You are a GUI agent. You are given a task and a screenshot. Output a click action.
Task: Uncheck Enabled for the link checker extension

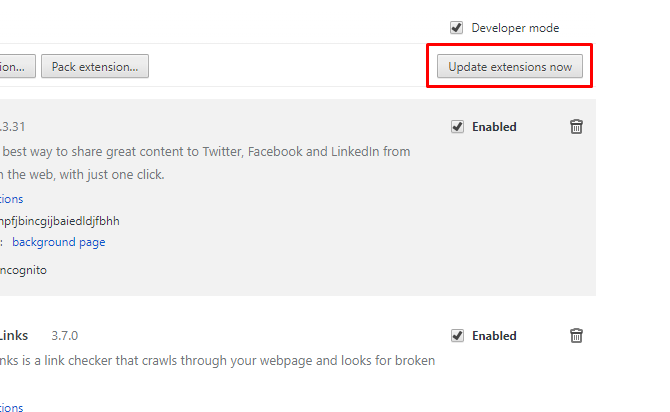click(457, 336)
